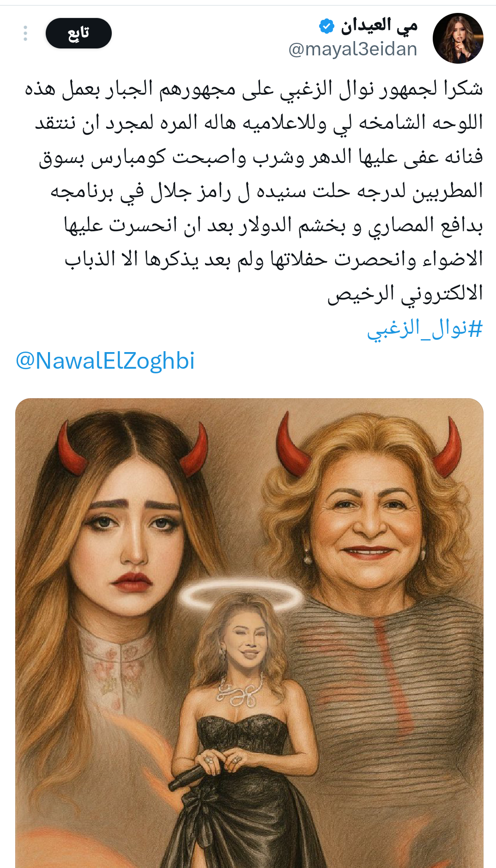
Task: Click the tweet line starting with فنانه عفى
Action: click(261, 157)
